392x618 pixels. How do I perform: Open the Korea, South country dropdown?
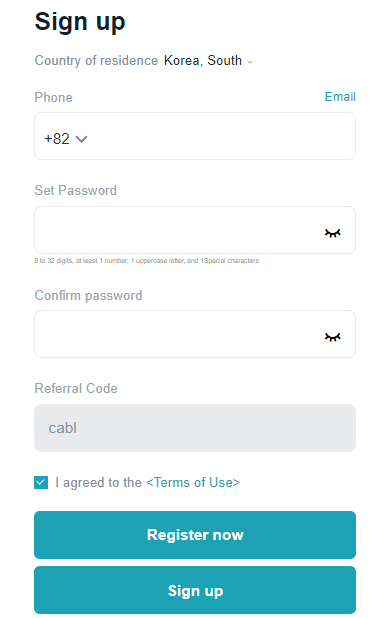(208, 61)
